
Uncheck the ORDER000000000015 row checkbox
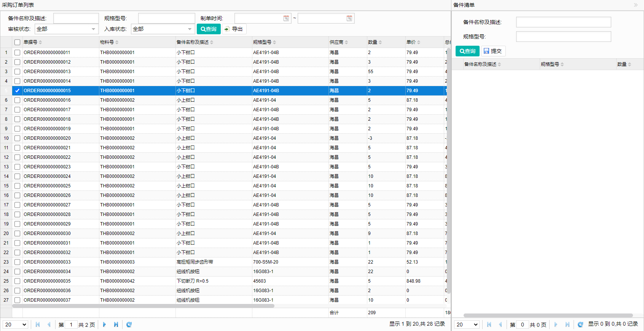click(17, 91)
